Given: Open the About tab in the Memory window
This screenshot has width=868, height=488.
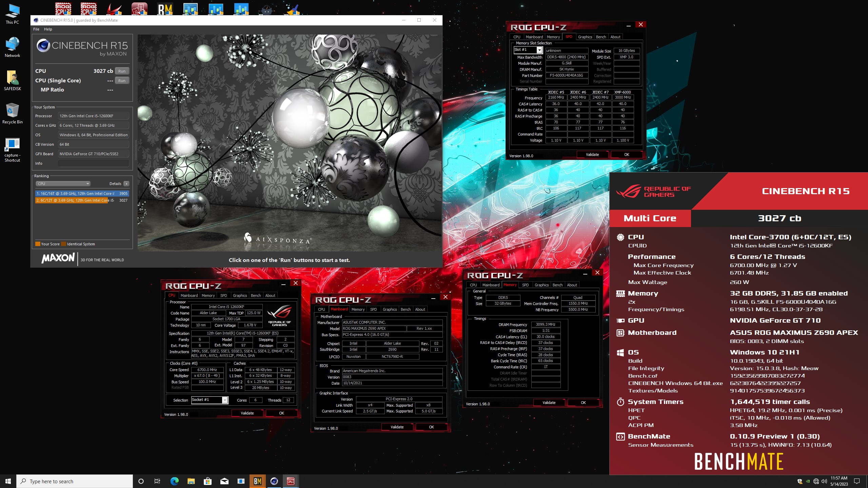Looking at the screenshot, I should [x=572, y=285].
